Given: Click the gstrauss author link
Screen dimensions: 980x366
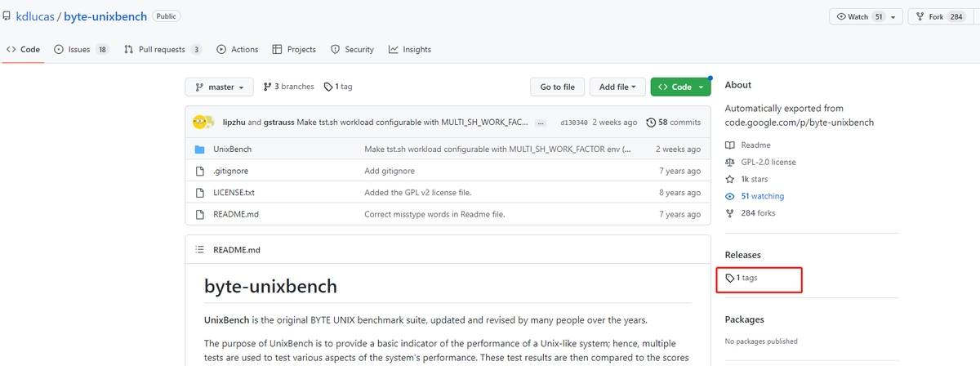Looking at the screenshot, I should (x=278, y=123).
